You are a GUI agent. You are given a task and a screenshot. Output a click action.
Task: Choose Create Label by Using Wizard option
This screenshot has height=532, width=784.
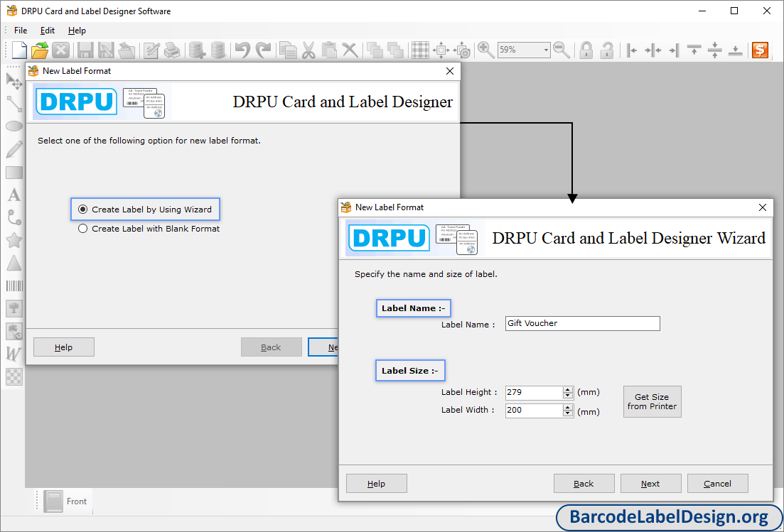(146, 210)
